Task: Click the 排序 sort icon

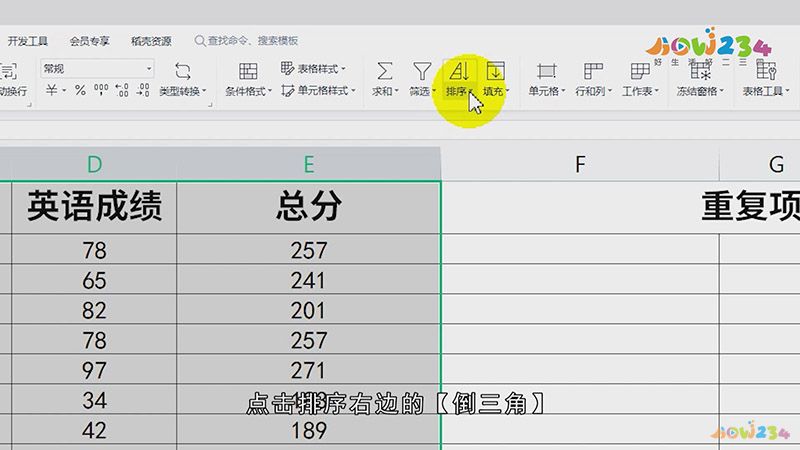Action: click(x=459, y=71)
